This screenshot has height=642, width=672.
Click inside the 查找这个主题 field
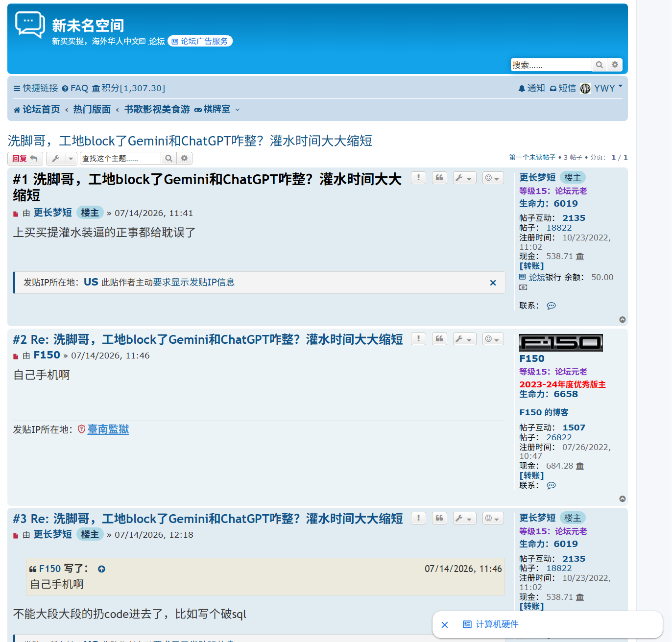pyautogui.click(x=120, y=158)
